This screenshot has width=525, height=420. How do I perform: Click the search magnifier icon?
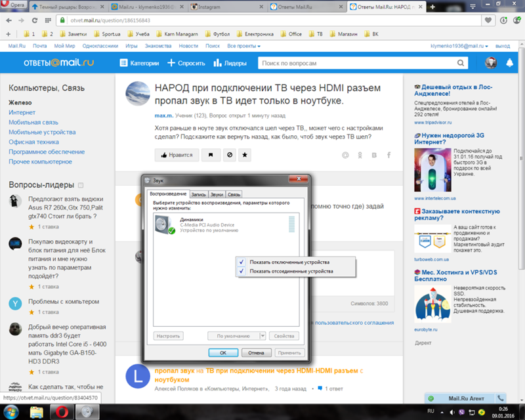click(461, 63)
